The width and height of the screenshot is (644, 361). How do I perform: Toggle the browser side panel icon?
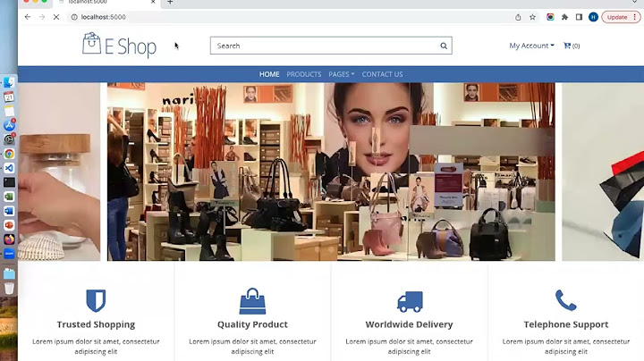[x=579, y=17]
